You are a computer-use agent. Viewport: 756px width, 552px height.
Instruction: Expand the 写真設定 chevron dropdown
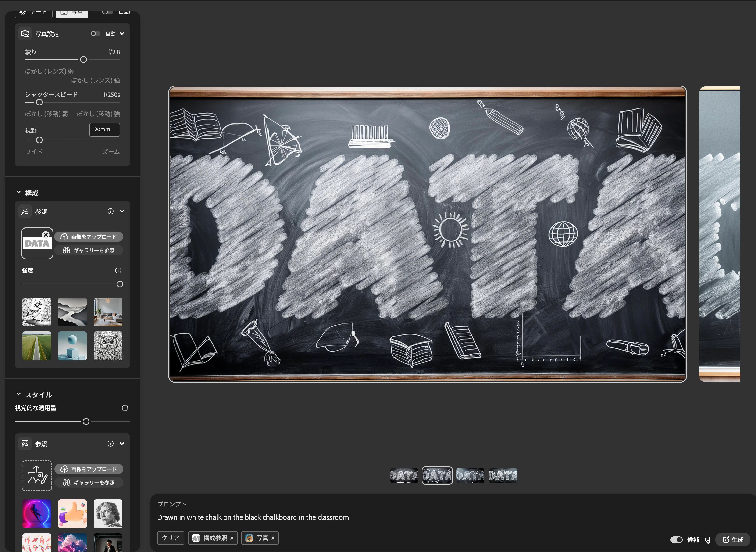click(122, 33)
